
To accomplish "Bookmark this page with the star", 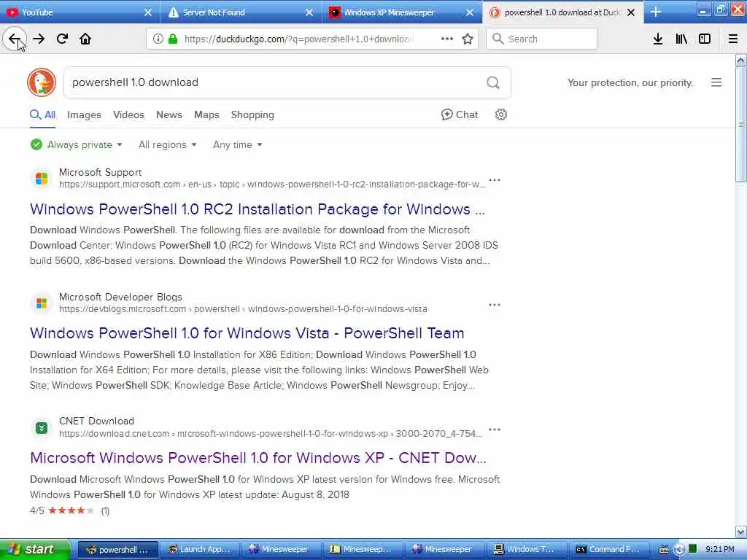I will (x=468, y=39).
